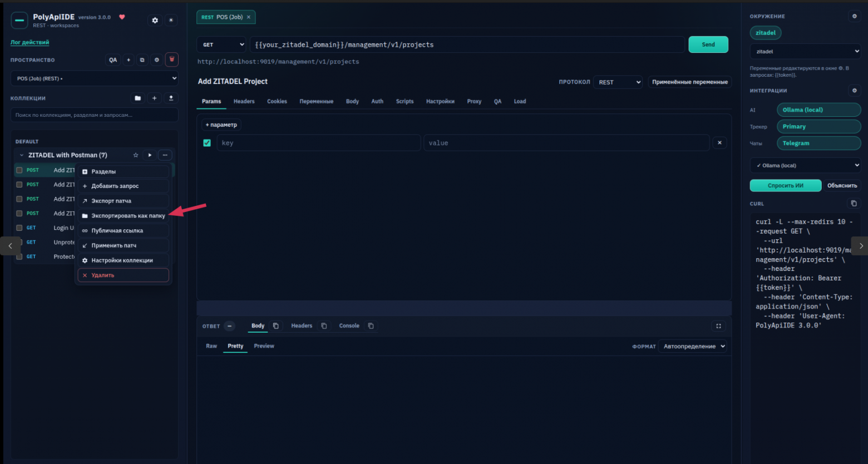Check the first POST Add ZITADEL request

(x=19, y=170)
